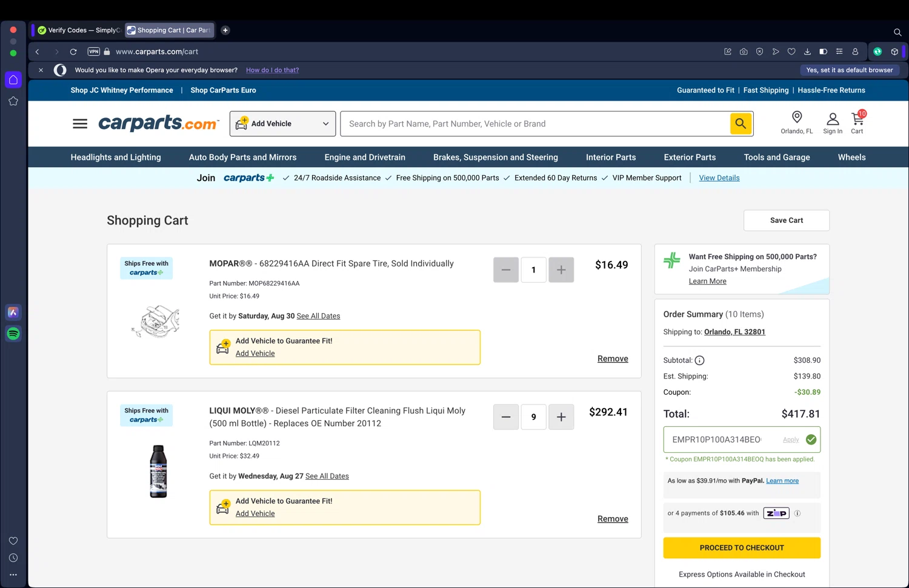Image resolution: width=909 pixels, height=588 pixels.
Task: Open the Aria AI sidebar icon
Action: [x=13, y=312]
